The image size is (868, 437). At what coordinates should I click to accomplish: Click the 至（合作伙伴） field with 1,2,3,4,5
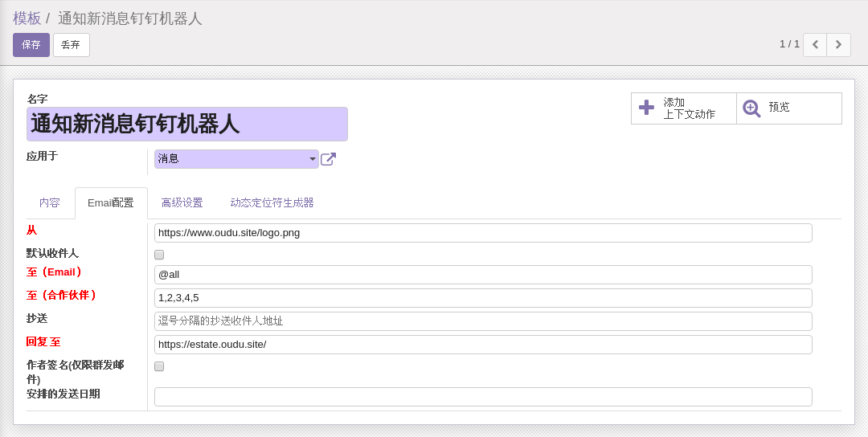483,297
